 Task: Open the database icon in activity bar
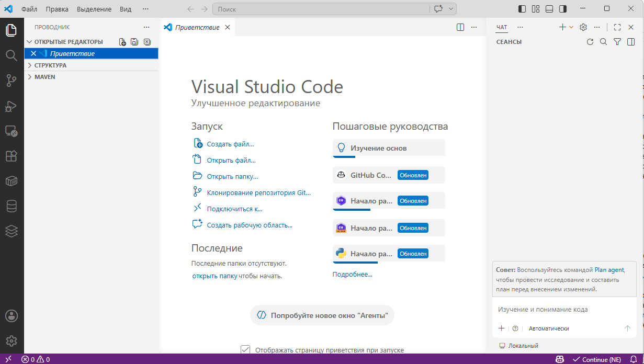(x=12, y=206)
